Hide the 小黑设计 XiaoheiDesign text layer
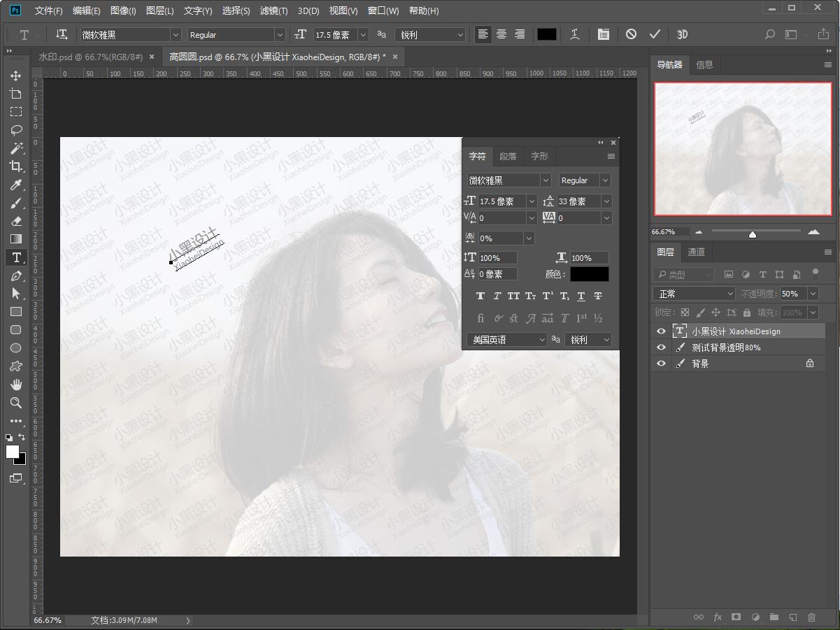This screenshot has height=630, width=840. (661, 331)
